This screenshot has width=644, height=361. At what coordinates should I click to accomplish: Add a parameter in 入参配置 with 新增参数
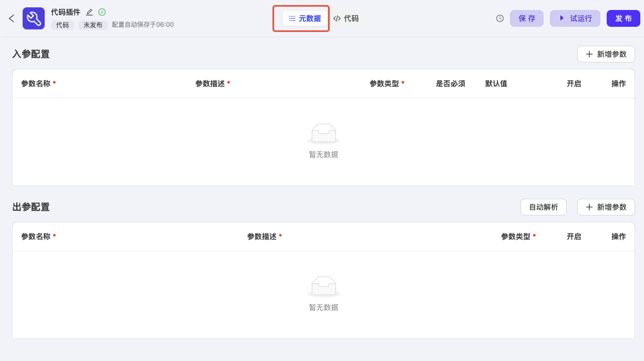coord(606,54)
